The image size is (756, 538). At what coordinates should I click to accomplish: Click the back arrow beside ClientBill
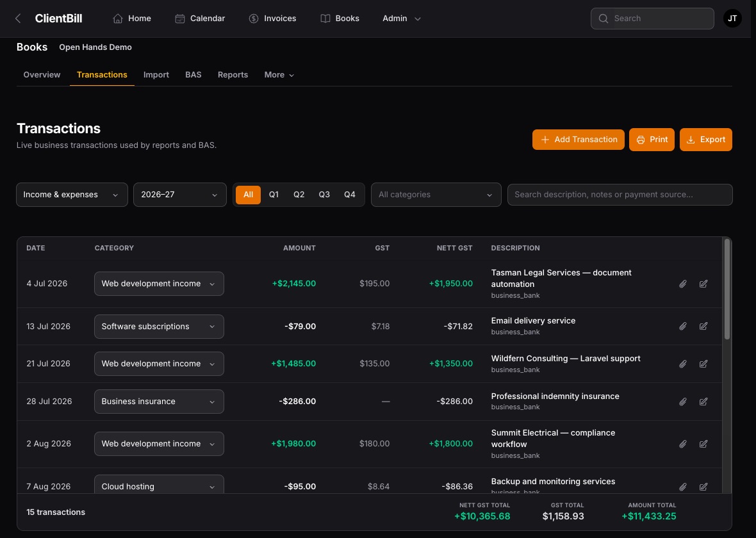[18, 19]
